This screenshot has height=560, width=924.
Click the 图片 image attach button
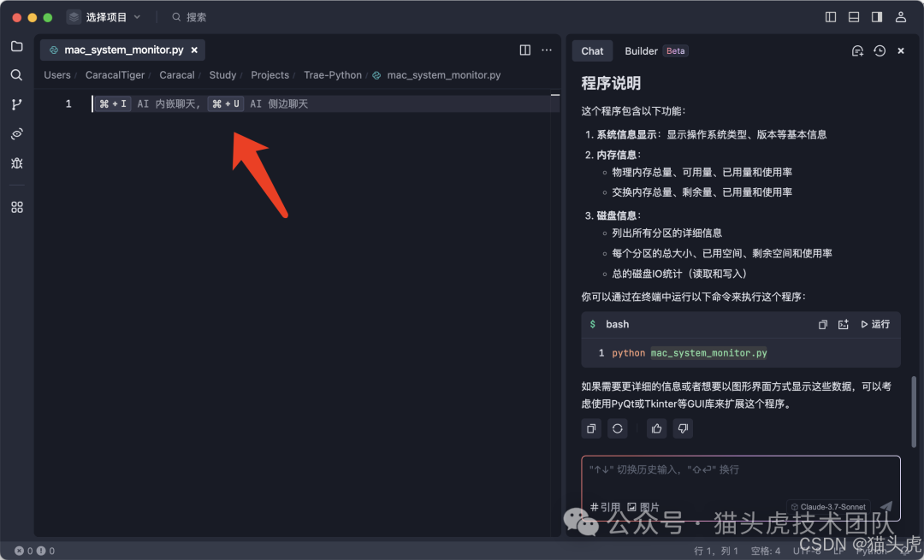click(x=643, y=507)
